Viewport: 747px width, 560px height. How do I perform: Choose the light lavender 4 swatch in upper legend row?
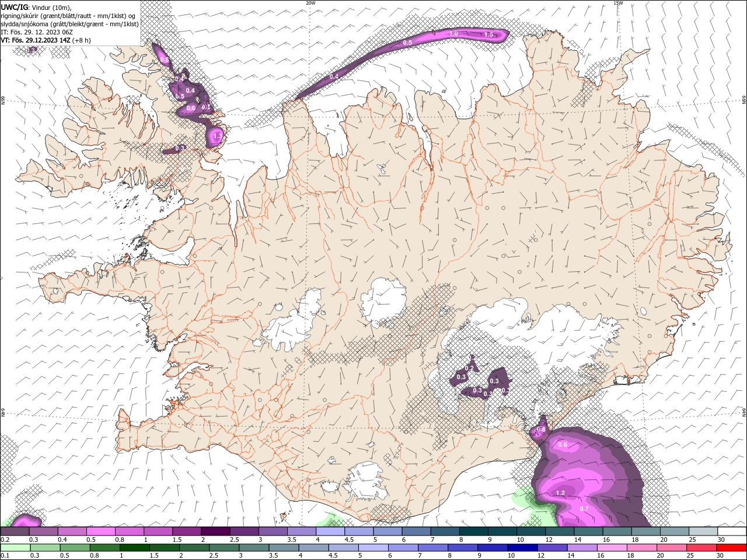(330, 531)
